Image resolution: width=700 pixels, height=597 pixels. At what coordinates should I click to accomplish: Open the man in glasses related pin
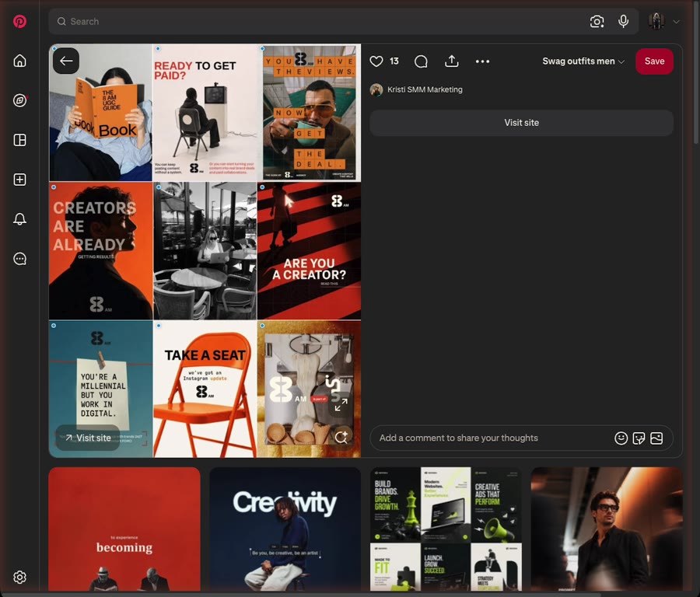607,529
